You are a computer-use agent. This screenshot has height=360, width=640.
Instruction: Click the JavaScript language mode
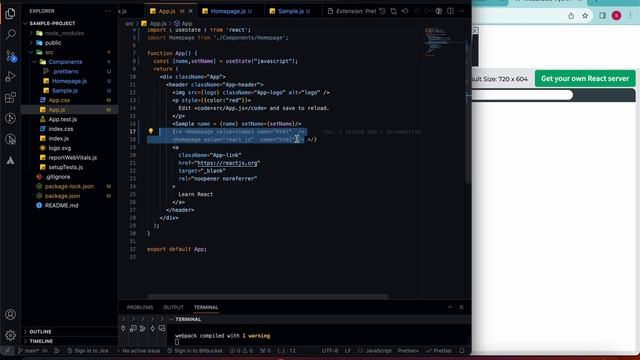click(378, 351)
